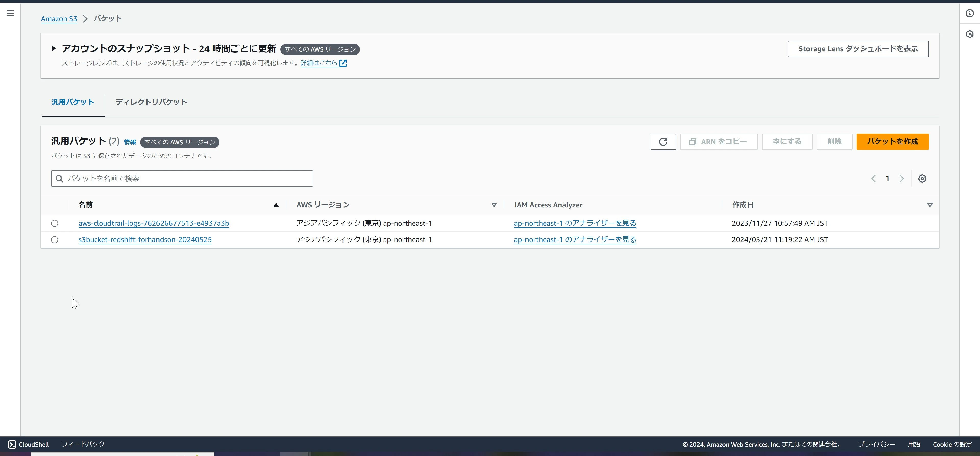Select s3bucket-redshift-forhandson radio button
The height and width of the screenshot is (456, 980).
(x=55, y=240)
